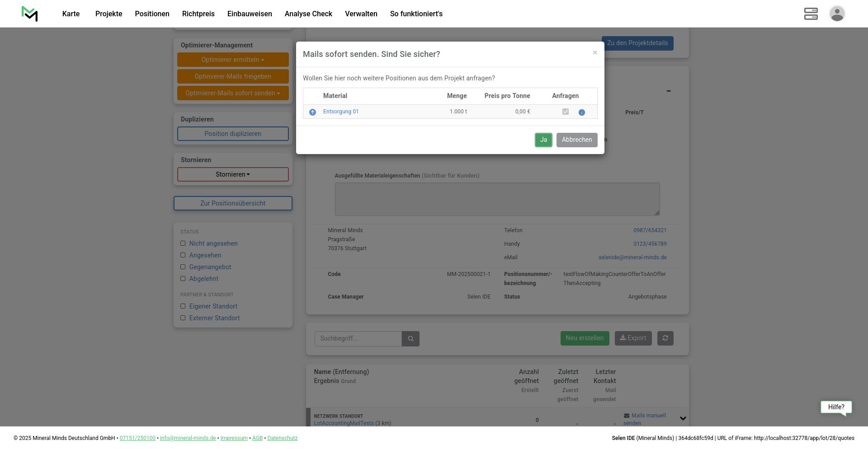Open the Projekte menu
868x449 pixels.
pos(108,14)
